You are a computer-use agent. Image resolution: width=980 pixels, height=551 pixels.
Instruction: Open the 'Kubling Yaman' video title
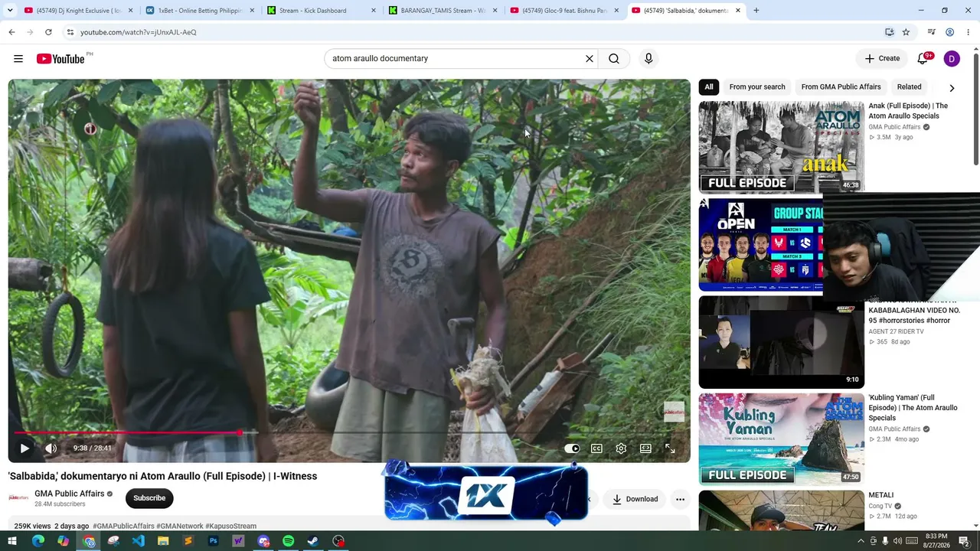tap(913, 408)
